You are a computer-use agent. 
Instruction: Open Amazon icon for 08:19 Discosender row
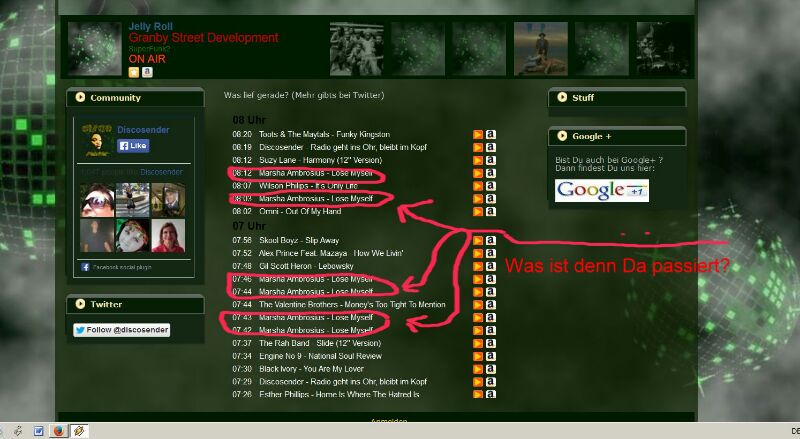(x=490, y=147)
